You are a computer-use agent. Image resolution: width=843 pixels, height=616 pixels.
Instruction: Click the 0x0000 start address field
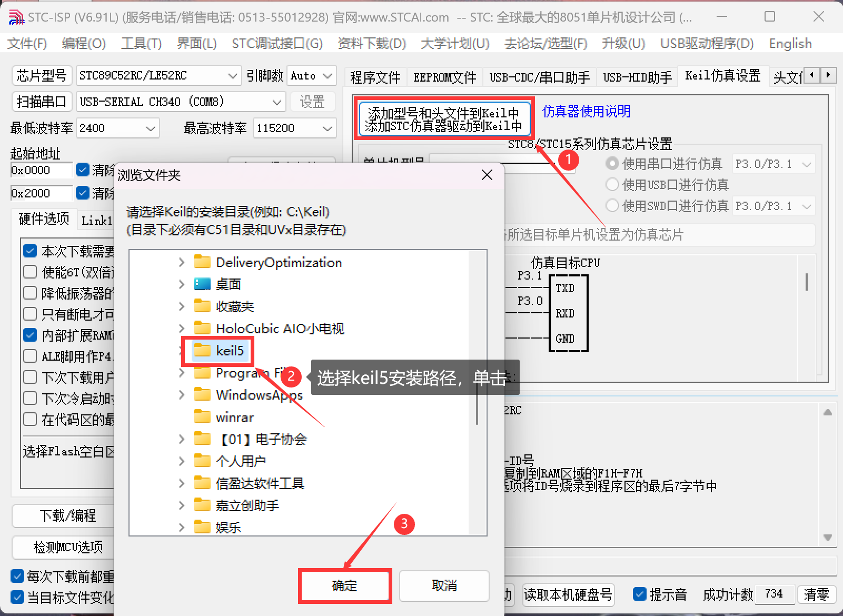(41, 170)
